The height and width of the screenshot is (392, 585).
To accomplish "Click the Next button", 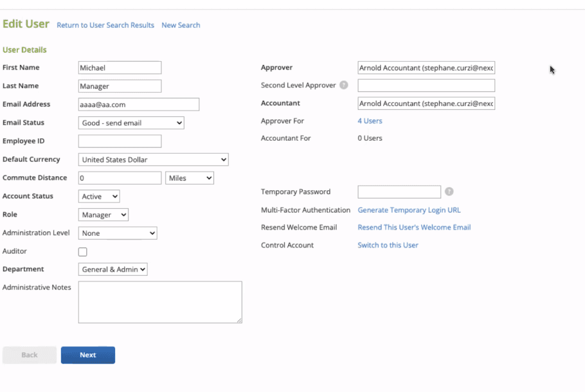I will click(88, 355).
